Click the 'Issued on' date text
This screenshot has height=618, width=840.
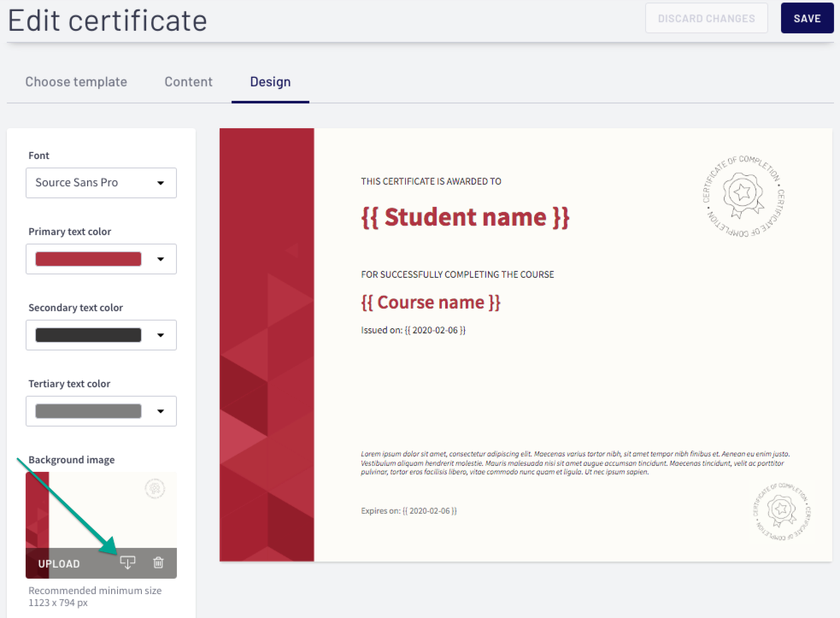413,330
